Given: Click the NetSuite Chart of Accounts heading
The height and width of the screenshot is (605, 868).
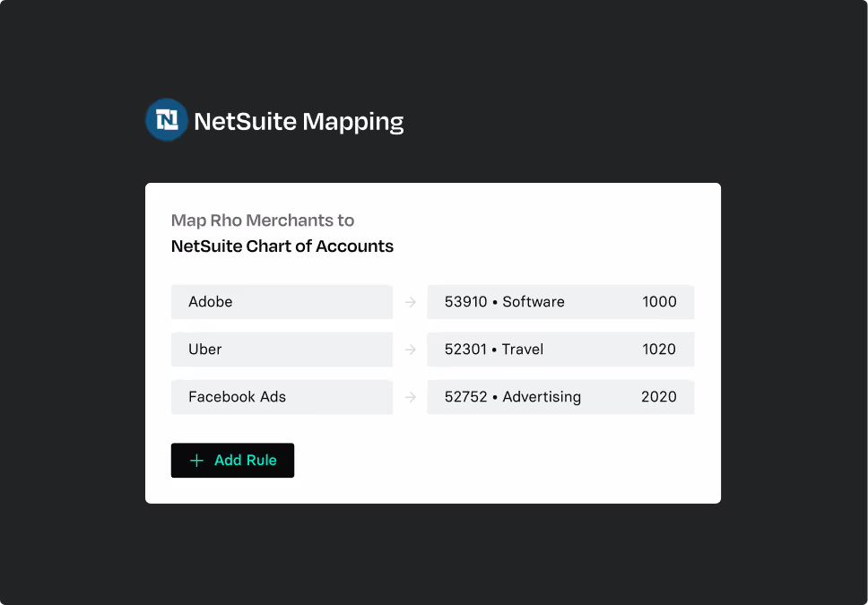Looking at the screenshot, I should click(282, 246).
